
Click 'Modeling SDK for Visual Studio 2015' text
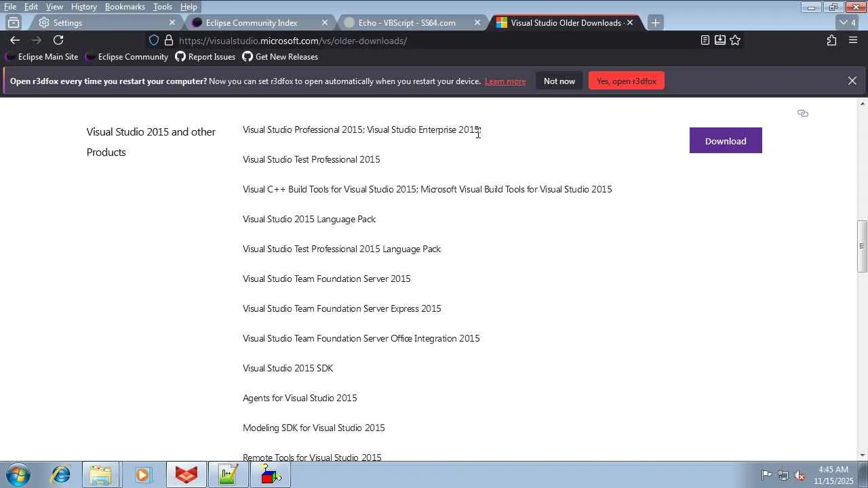[314, 428]
